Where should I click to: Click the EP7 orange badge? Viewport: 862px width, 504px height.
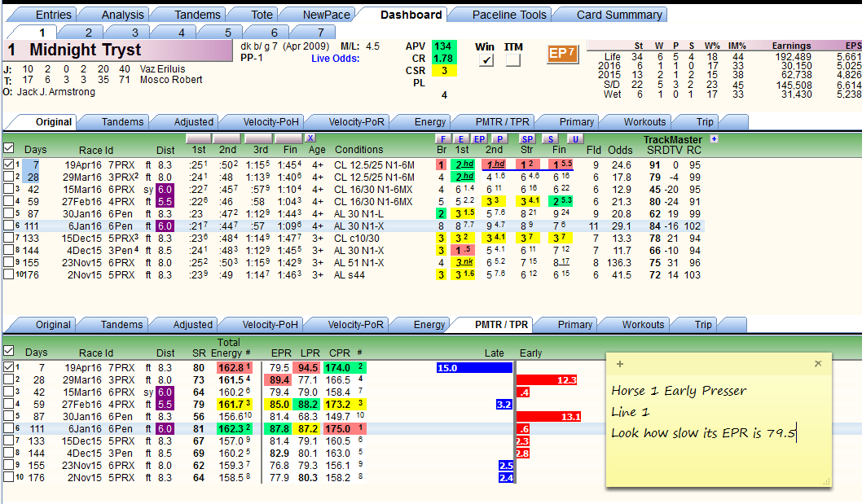pos(562,54)
